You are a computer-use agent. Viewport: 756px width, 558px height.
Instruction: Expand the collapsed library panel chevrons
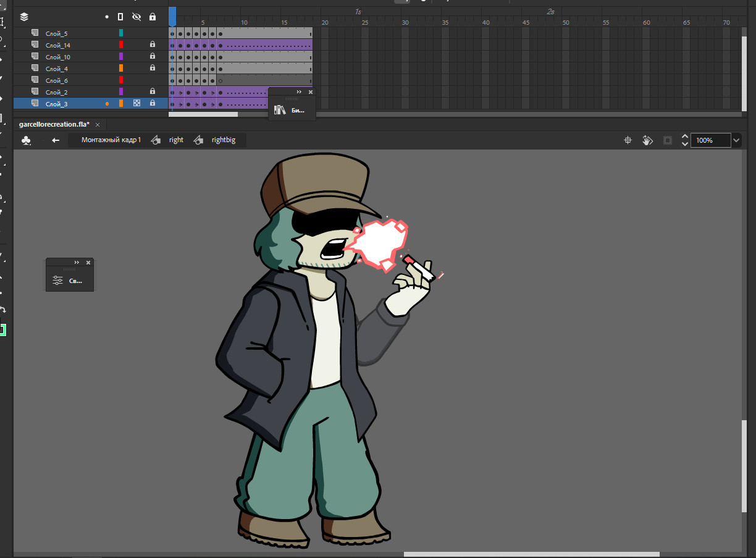[299, 91]
